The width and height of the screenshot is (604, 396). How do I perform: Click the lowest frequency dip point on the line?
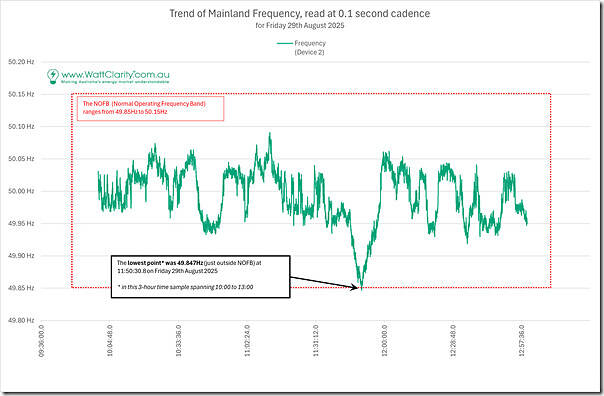click(x=361, y=288)
